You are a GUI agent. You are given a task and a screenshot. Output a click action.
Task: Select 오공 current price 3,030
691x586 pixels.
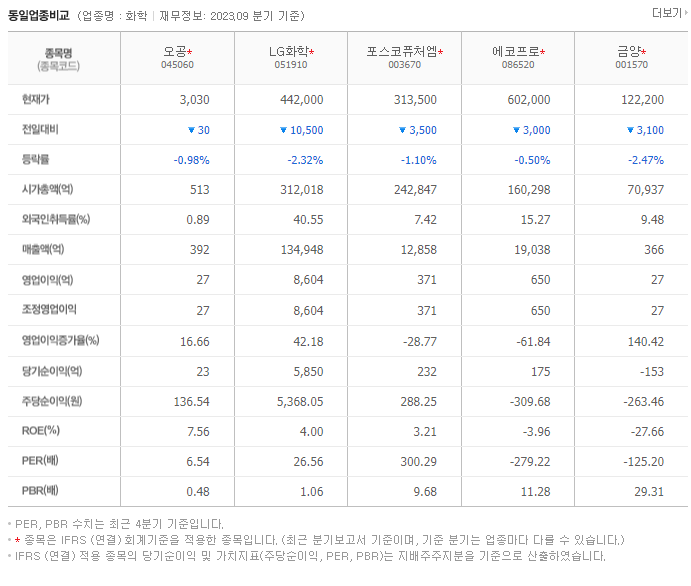click(194, 100)
